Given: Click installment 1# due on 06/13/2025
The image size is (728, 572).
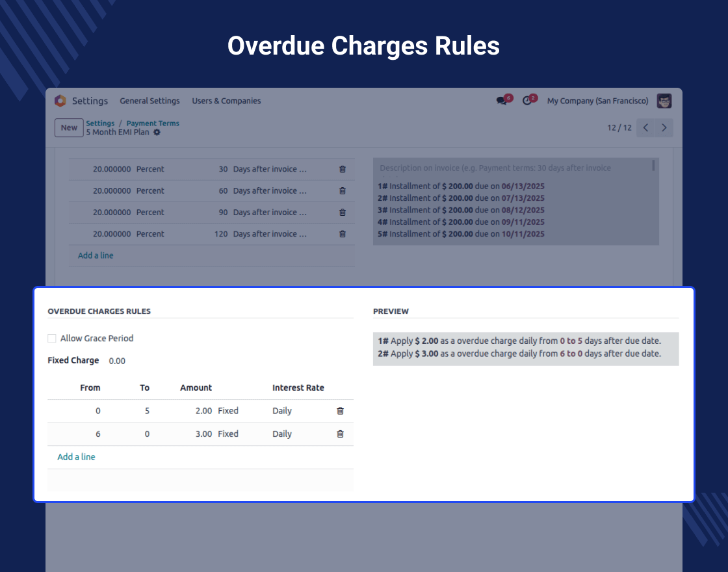Looking at the screenshot, I should click(x=461, y=186).
